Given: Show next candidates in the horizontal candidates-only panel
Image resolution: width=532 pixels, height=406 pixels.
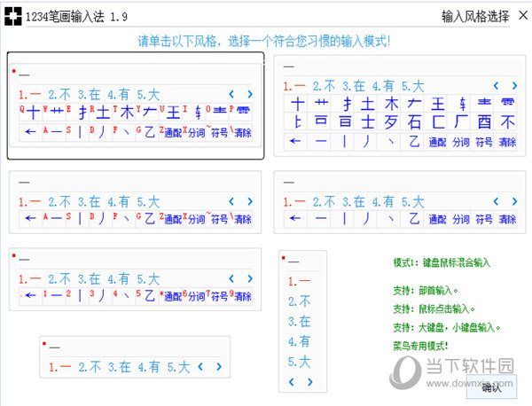Looking at the screenshot, I should tap(219, 367).
